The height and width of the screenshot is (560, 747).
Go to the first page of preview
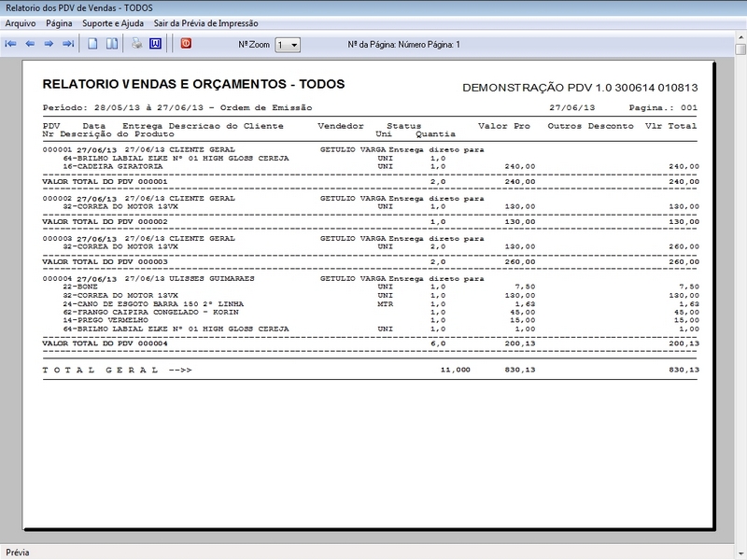tap(11, 44)
